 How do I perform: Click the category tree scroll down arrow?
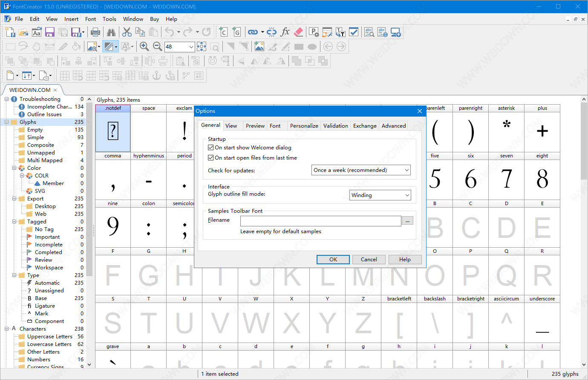point(89,365)
